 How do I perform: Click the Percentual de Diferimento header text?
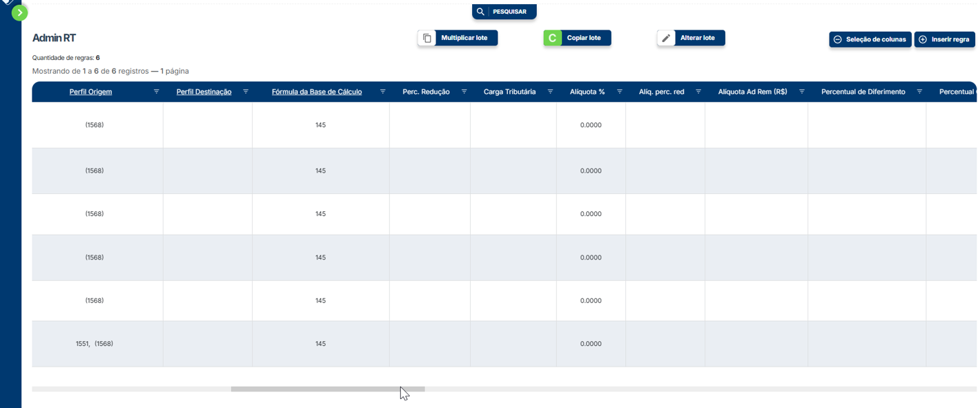[x=863, y=92]
